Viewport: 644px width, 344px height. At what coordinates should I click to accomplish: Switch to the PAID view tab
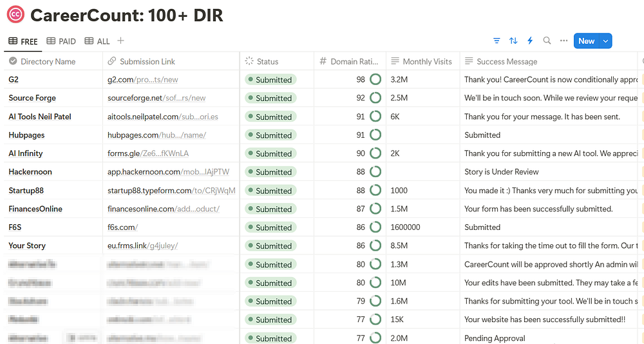click(61, 41)
